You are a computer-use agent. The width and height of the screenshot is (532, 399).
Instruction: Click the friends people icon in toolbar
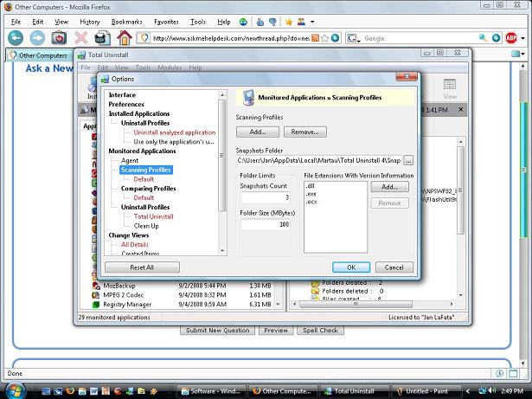301,23
